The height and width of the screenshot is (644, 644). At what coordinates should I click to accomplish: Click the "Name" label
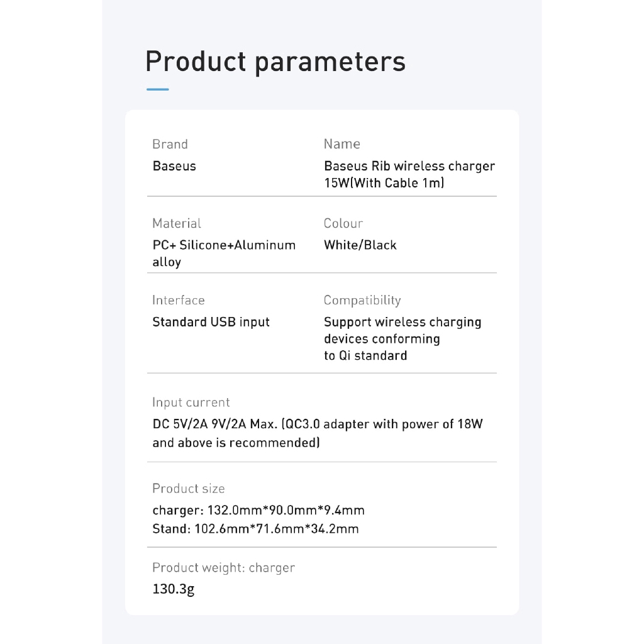point(341,144)
